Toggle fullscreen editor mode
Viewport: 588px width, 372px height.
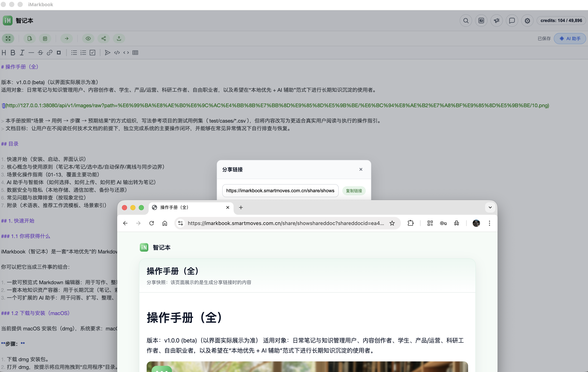(8, 38)
